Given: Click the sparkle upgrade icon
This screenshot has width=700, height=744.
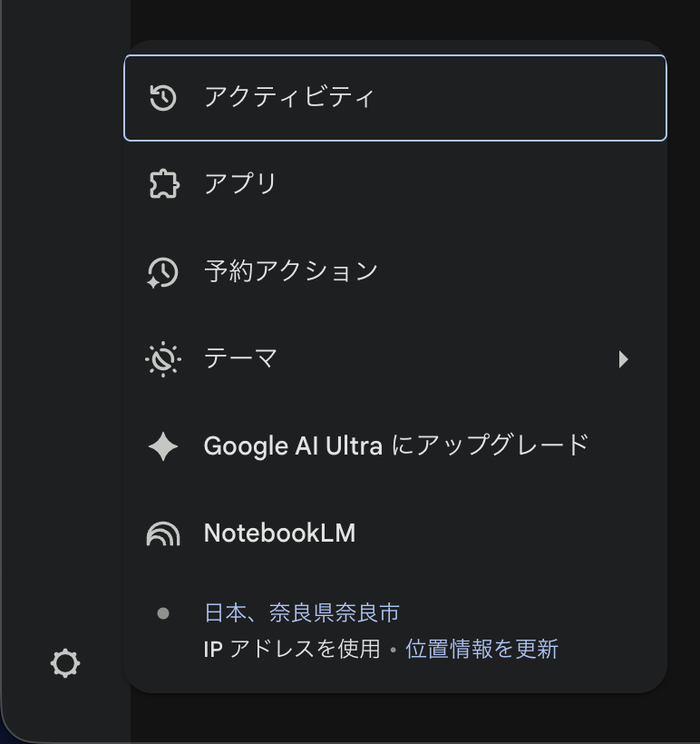Looking at the screenshot, I should pyautogui.click(x=163, y=445).
